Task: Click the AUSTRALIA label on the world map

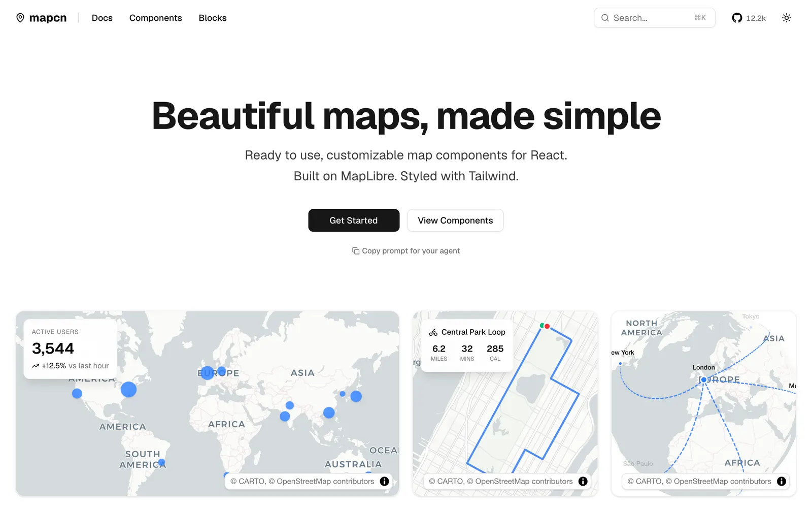Action: (x=353, y=464)
